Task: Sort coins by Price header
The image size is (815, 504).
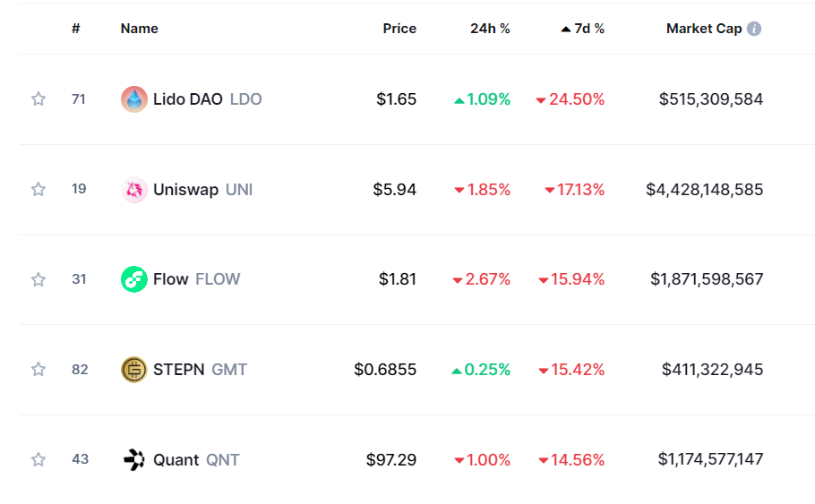Action: click(x=399, y=29)
